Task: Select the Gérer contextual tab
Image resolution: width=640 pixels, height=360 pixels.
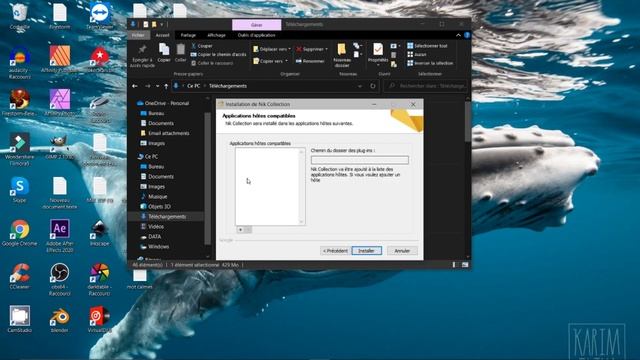Action: tap(257, 25)
